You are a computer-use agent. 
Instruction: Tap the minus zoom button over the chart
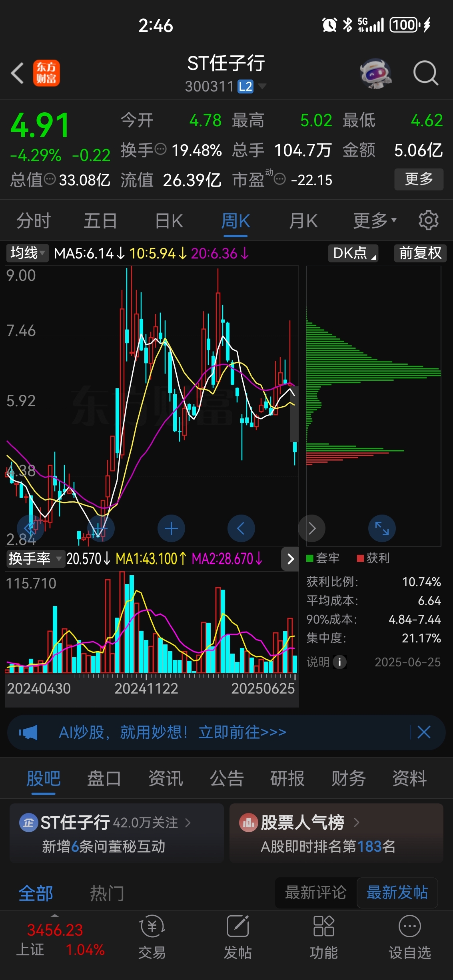101,529
